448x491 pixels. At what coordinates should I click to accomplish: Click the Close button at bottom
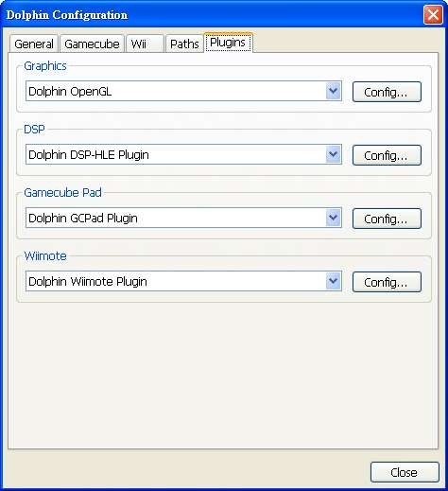405,472
